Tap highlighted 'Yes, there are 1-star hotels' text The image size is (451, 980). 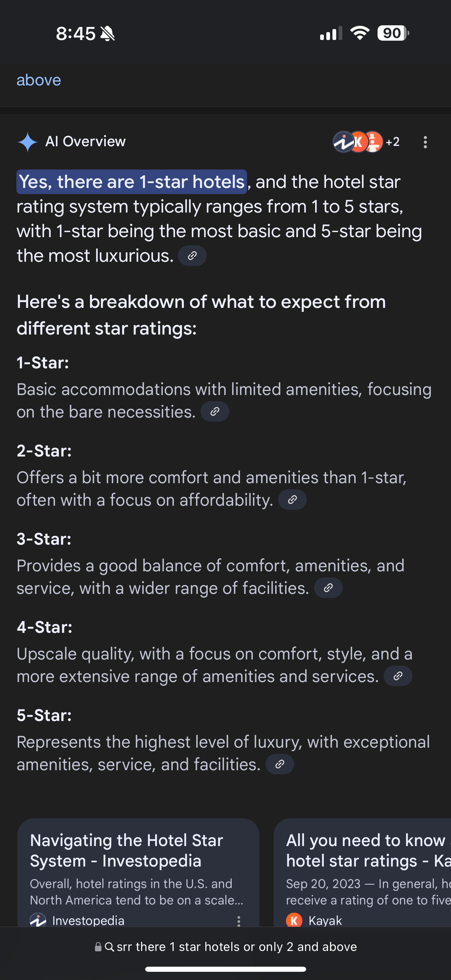point(132,182)
